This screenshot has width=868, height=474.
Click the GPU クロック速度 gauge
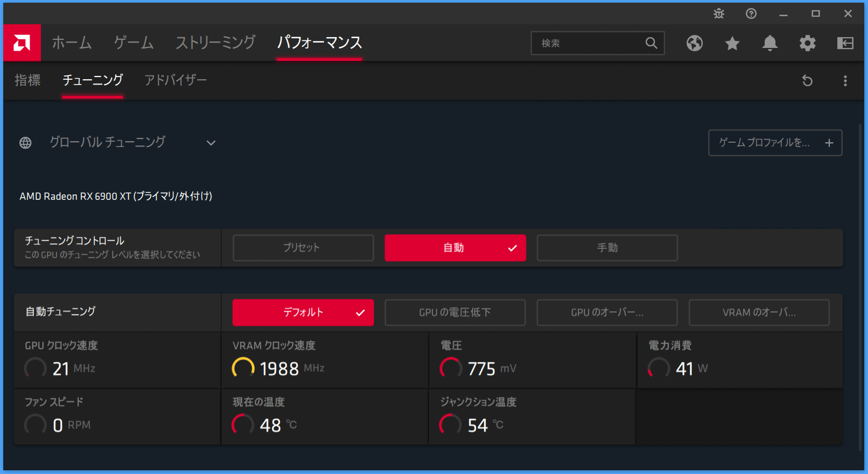tap(36, 368)
